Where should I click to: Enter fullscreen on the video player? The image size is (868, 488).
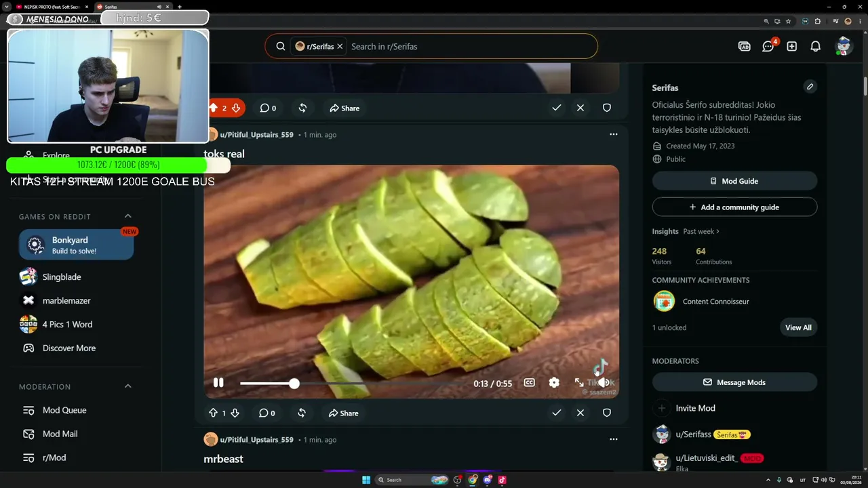click(x=579, y=383)
